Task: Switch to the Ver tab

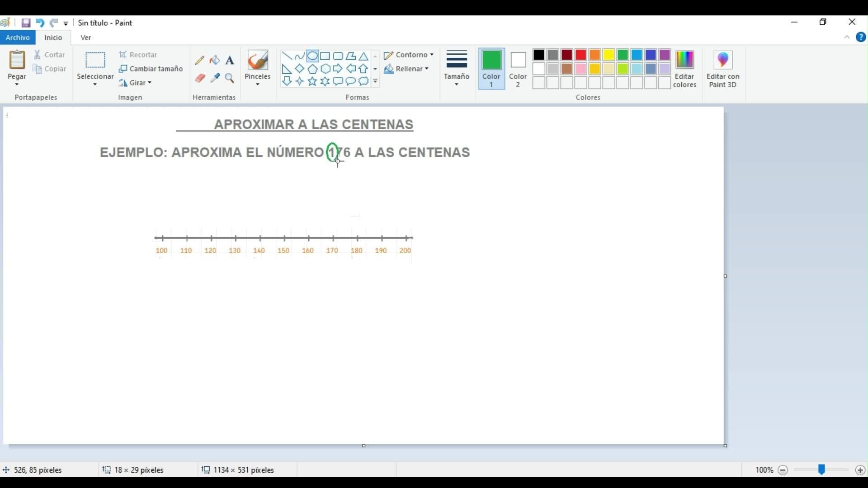Action: (x=85, y=38)
